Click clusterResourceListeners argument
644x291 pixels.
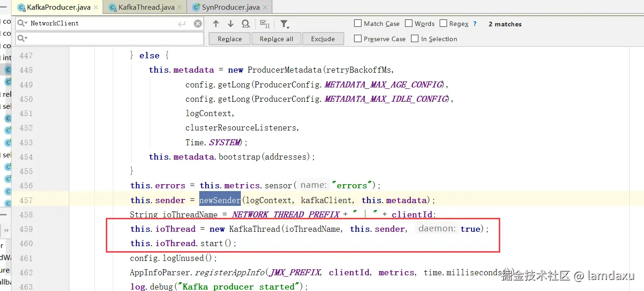click(240, 128)
